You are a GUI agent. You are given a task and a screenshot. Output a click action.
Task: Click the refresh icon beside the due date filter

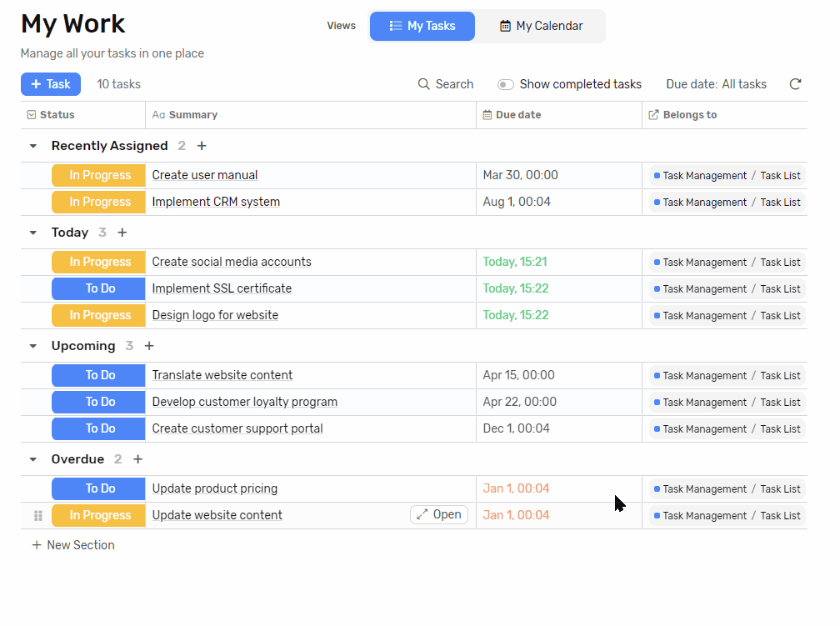click(x=795, y=84)
